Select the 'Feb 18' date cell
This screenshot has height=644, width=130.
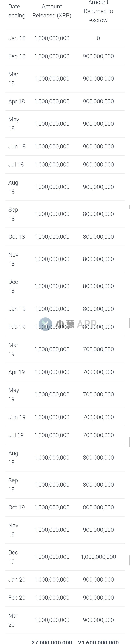(x=17, y=56)
